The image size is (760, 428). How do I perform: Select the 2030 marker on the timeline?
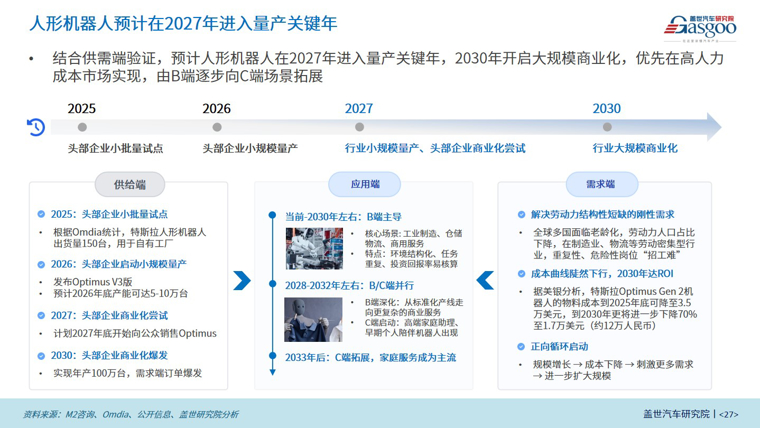[x=607, y=127]
